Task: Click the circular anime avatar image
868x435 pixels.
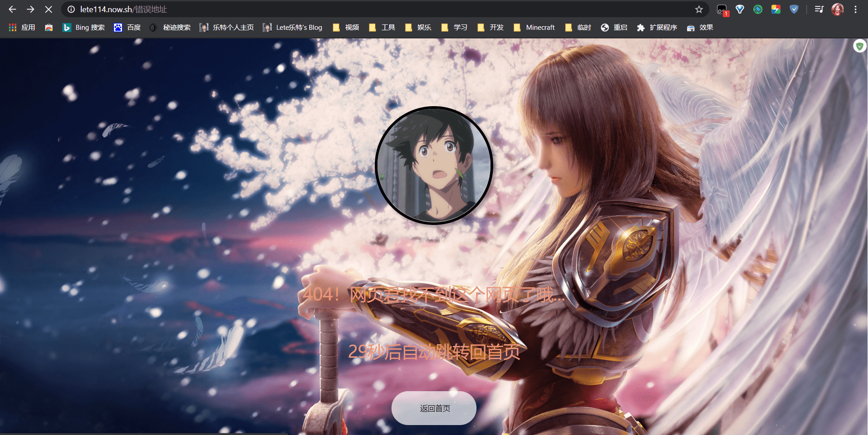Action: tap(434, 165)
